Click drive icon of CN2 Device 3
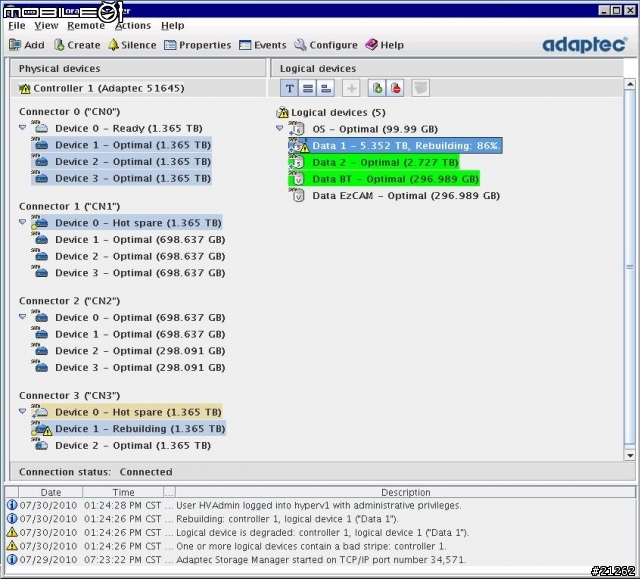This screenshot has height=579, width=640. (40, 367)
